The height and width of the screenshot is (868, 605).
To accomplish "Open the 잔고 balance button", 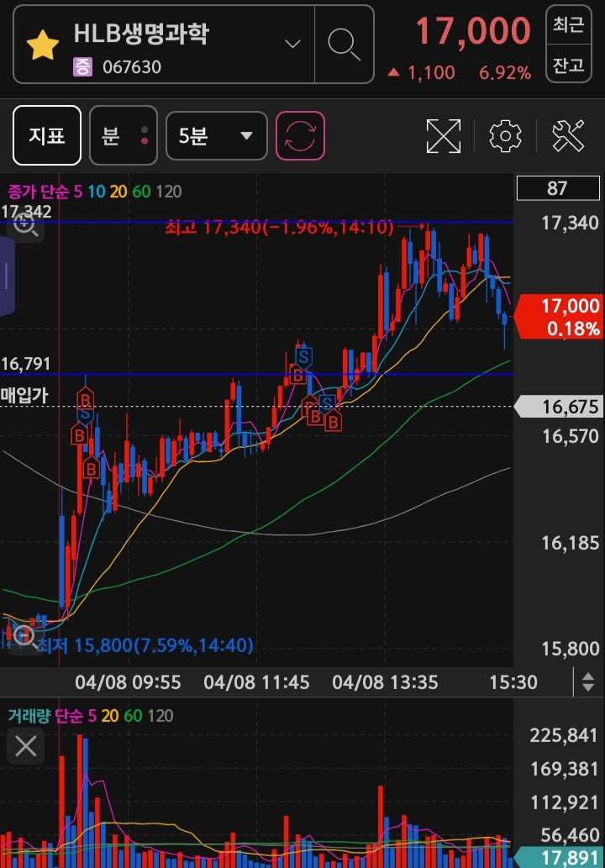I will click(569, 64).
